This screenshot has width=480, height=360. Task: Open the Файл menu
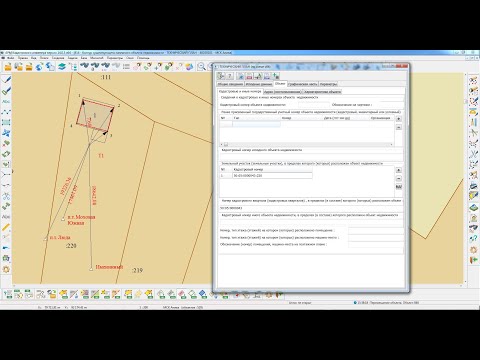[x=11, y=58]
